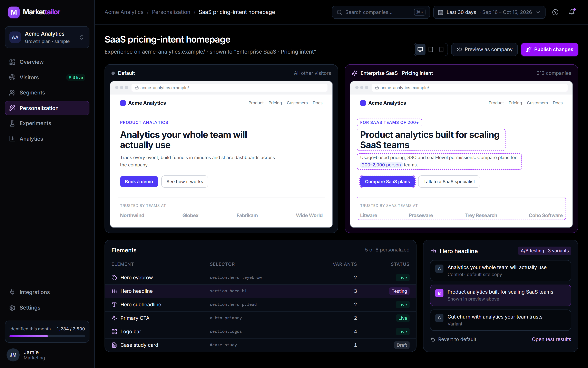The width and height of the screenshot is (588, 368).
Task: Click the 3 live visitors badge
Action: pyautogui.click(x=76, y=77)
